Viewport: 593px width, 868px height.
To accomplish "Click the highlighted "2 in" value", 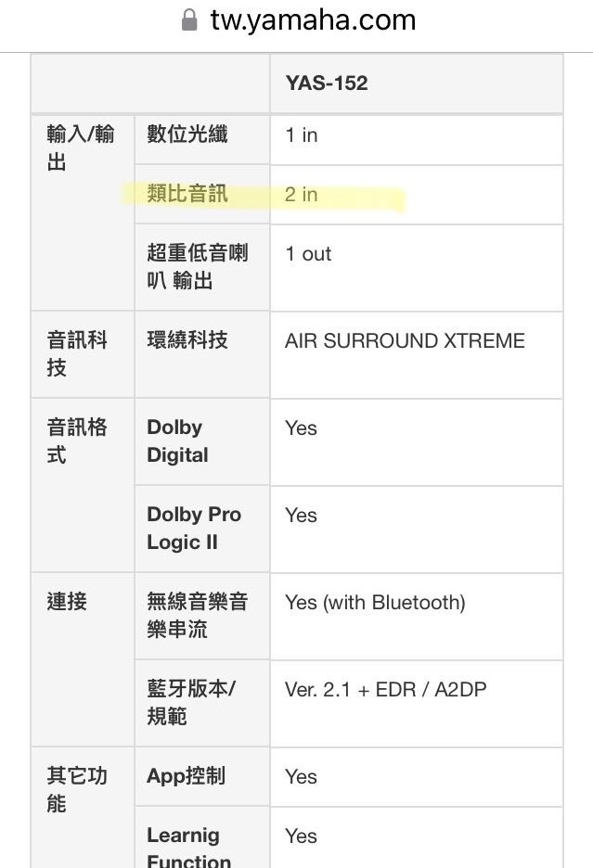I will (x=302, y=195).
